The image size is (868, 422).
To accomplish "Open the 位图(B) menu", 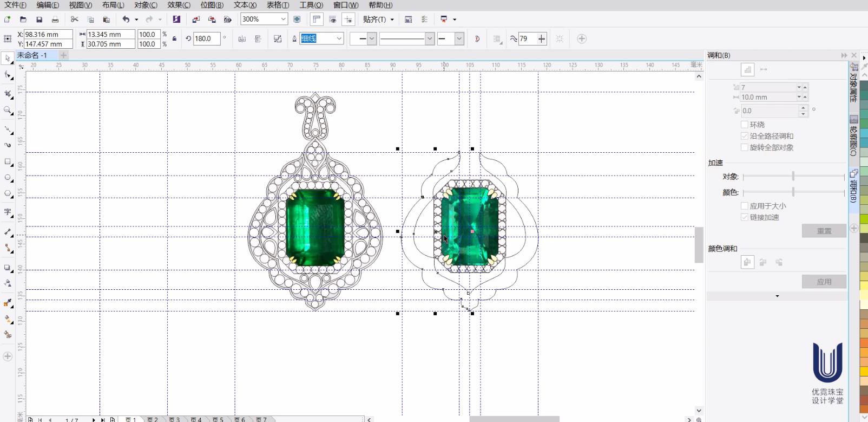I will point(212,5).
